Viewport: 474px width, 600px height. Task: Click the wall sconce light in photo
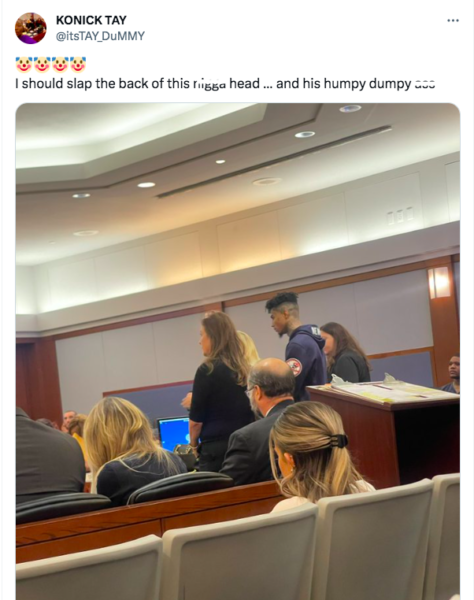439,282
